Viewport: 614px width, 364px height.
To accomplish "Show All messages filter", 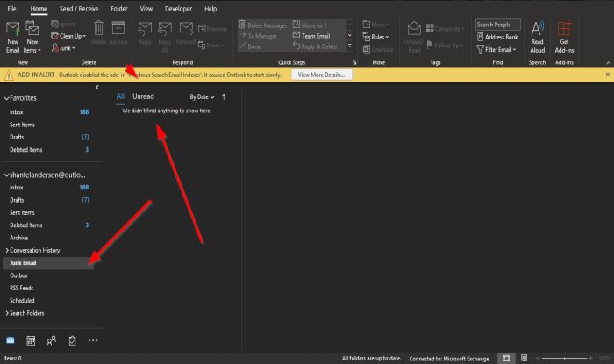I will point(120,96).
